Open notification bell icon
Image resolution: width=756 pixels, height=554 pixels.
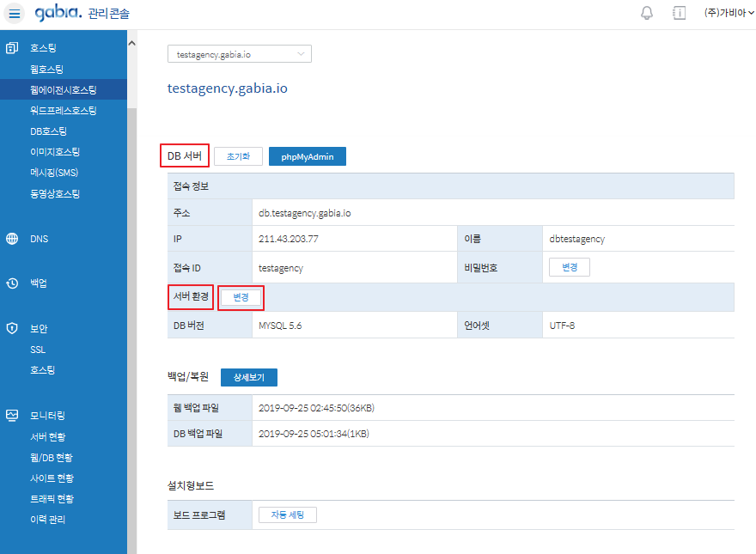pyautogui.click(x=647, y=13)
